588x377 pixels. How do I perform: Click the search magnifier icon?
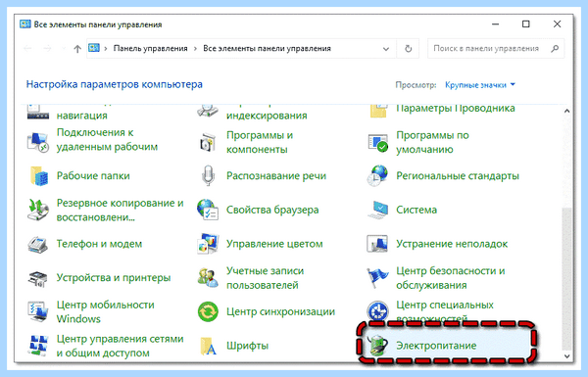pos(555,48)
